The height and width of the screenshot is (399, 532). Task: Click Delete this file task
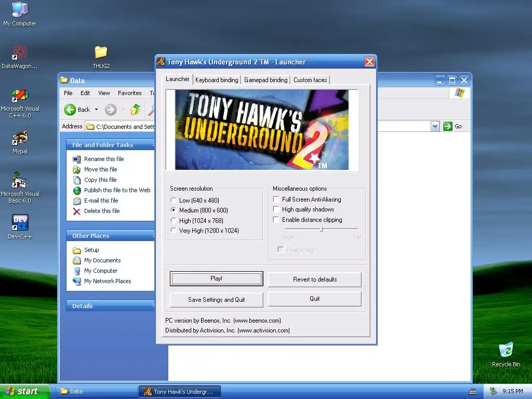tap(102, 211)
